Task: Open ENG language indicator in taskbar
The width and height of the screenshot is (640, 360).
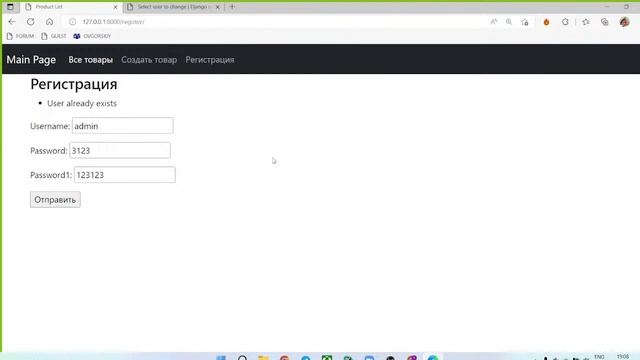Action: pos(599,357)
